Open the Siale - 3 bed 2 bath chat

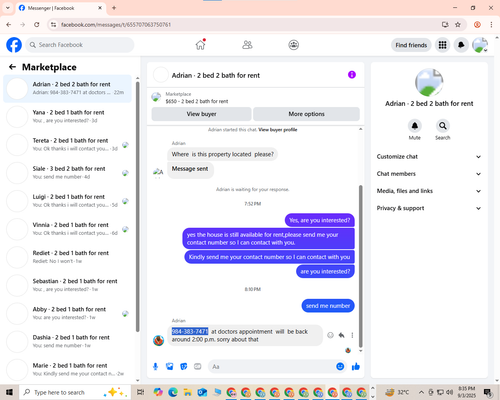[x=67, y=173]
